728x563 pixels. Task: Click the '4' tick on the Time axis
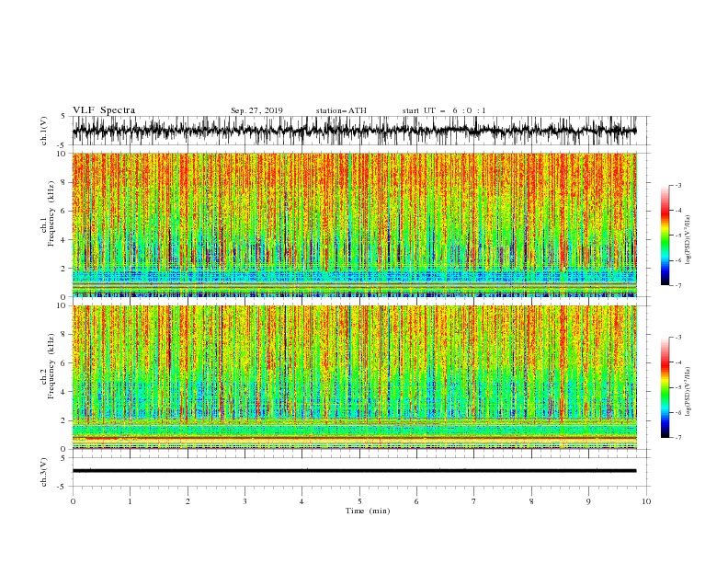tap(301, 501)
